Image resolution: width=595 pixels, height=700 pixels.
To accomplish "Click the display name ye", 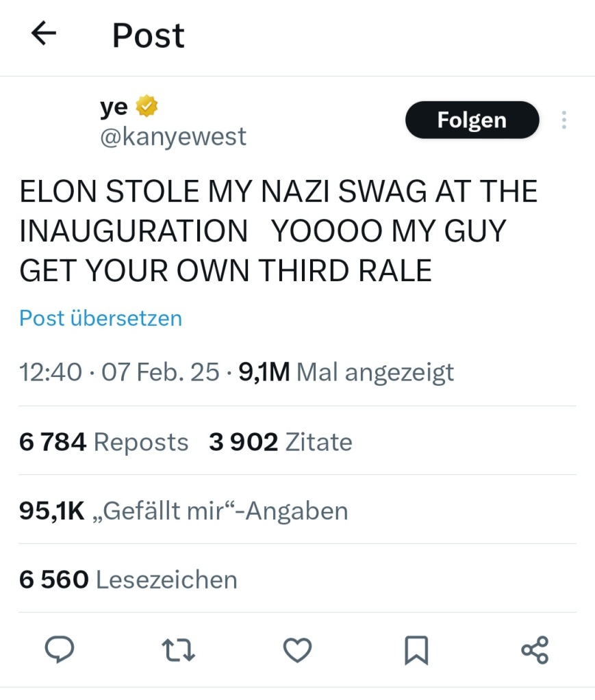I will coord(114,107).
